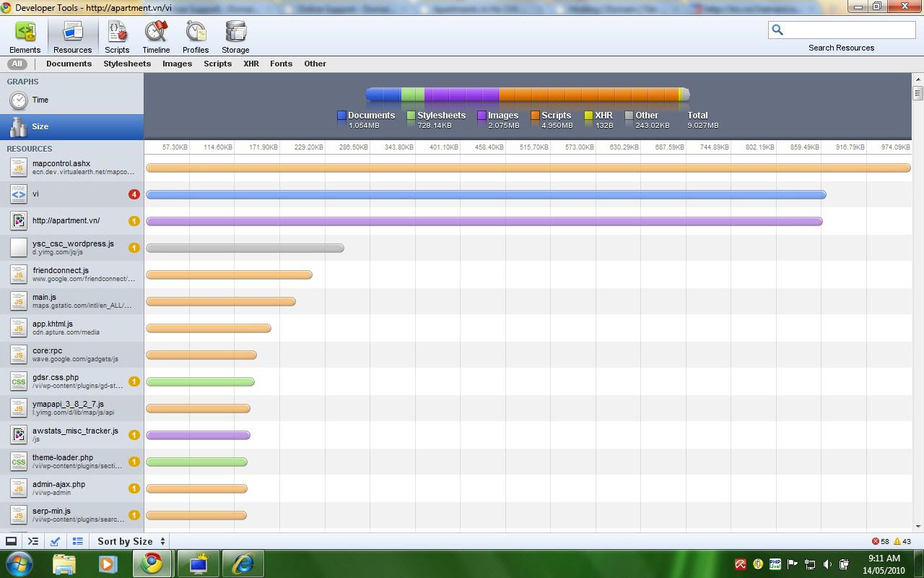Click the taskbar clock showing 9:11 AM
Screen dimensions: 924x578
point(884,564)
